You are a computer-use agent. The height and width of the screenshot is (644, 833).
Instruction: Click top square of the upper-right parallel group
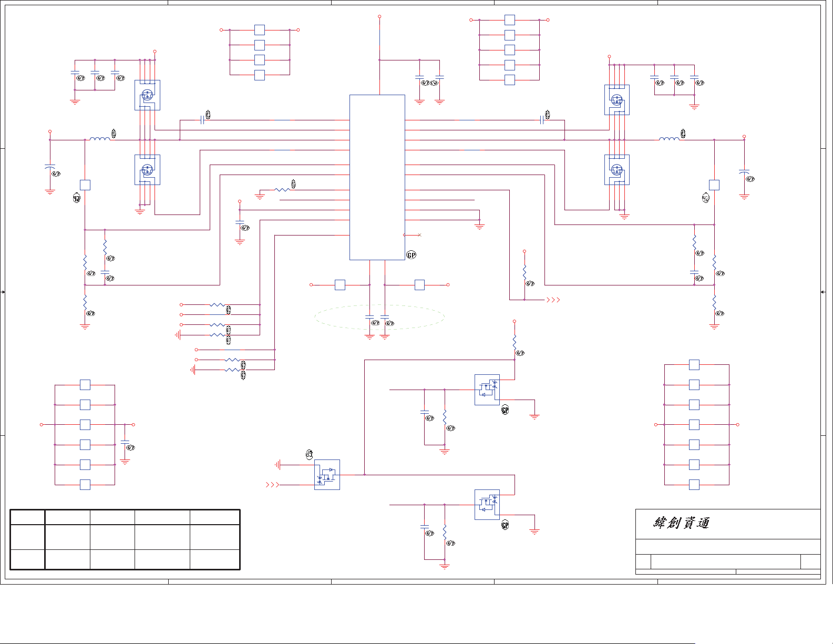510,20
